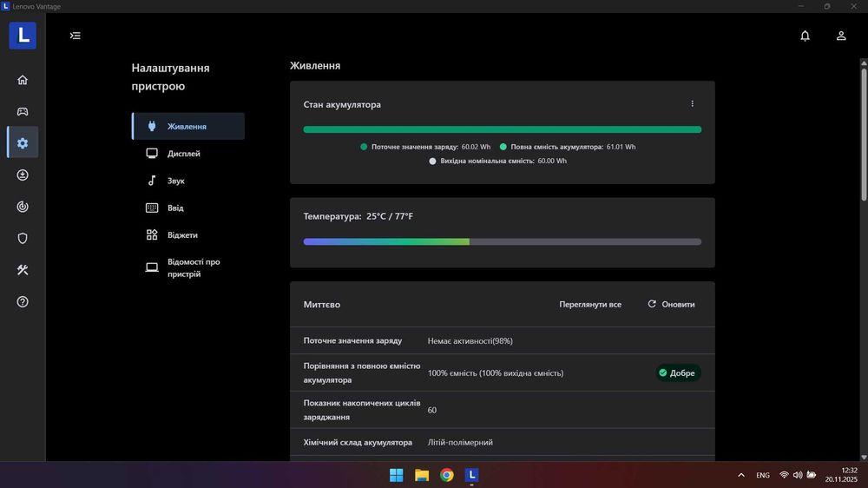Screen dimensions: 868x488
Task: Open the System update download icon
Action: (x=23, y=175)
